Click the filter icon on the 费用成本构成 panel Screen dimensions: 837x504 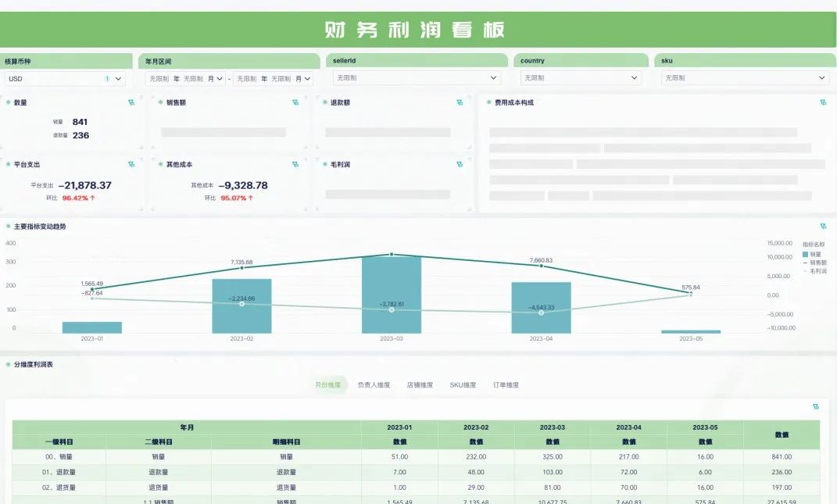click(x=823, y=102)
